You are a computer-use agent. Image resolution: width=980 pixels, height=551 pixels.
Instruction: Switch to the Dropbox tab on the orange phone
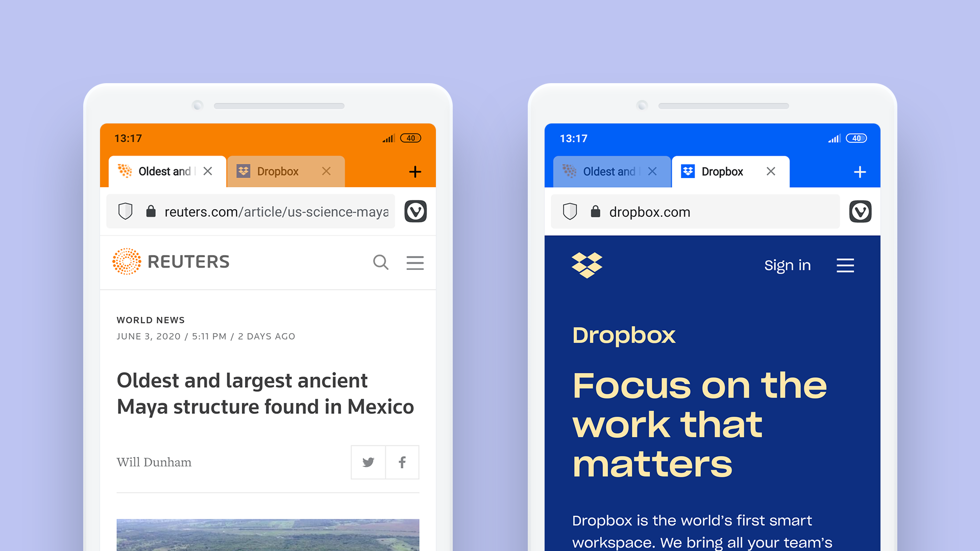point(286,171)
